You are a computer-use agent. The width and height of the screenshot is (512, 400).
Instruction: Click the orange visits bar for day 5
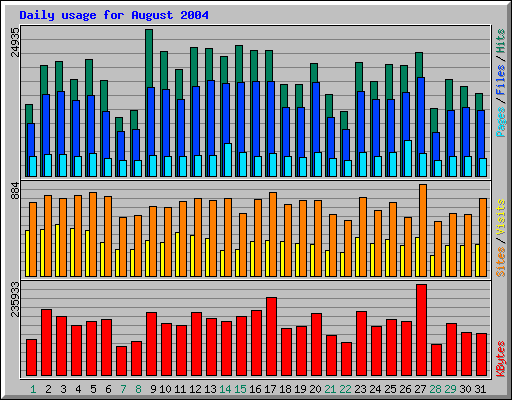[93, 234]
